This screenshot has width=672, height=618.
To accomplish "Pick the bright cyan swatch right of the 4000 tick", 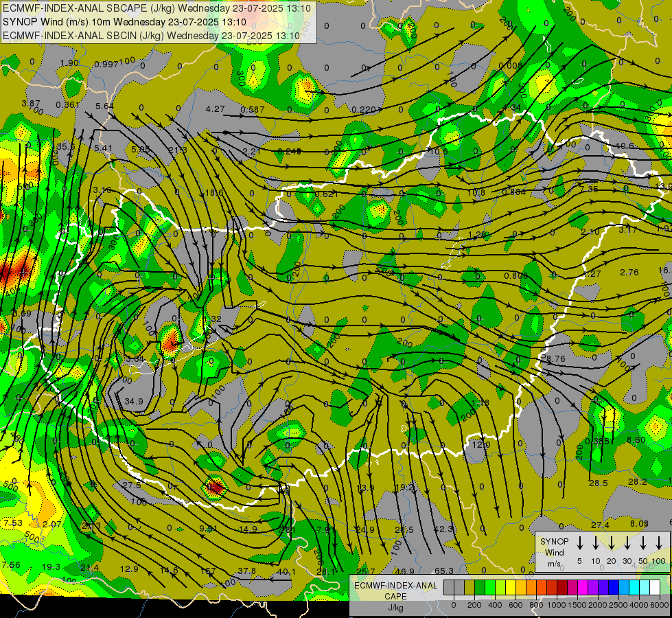I will (x=644, y=587).
